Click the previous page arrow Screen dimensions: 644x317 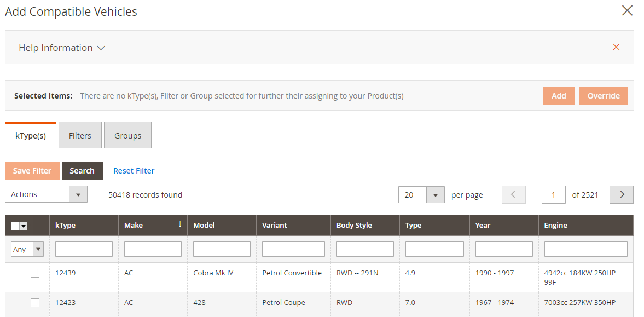tap(513, 194)
